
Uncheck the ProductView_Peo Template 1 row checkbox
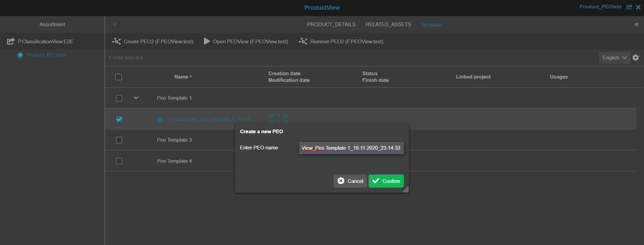[x=119, y=119]
